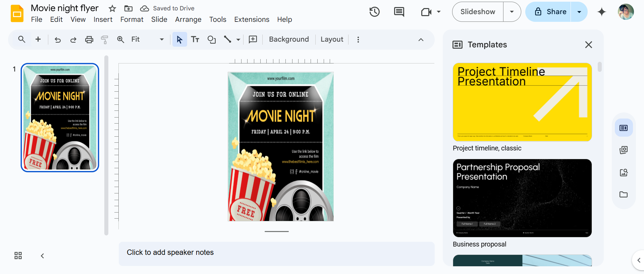This screenshot has width=644, height=274.
Task: Open the Format menu
Action: pos(132,19)
